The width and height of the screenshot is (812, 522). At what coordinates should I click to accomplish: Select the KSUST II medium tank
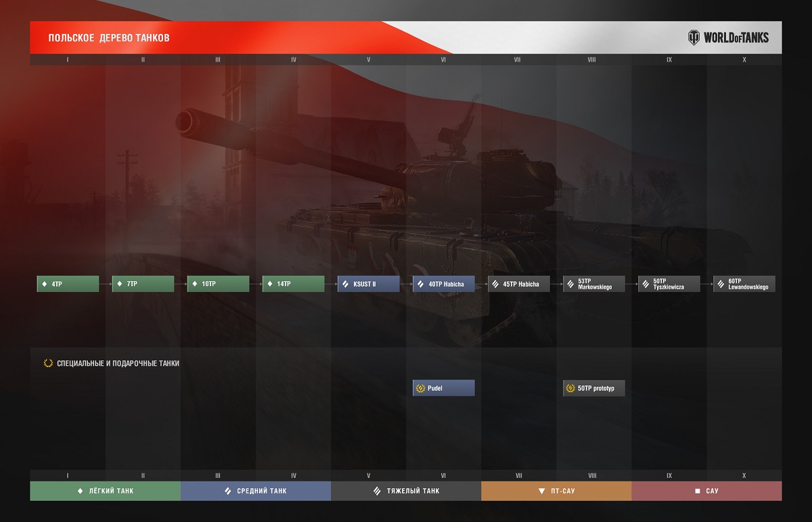pos(368,284)
